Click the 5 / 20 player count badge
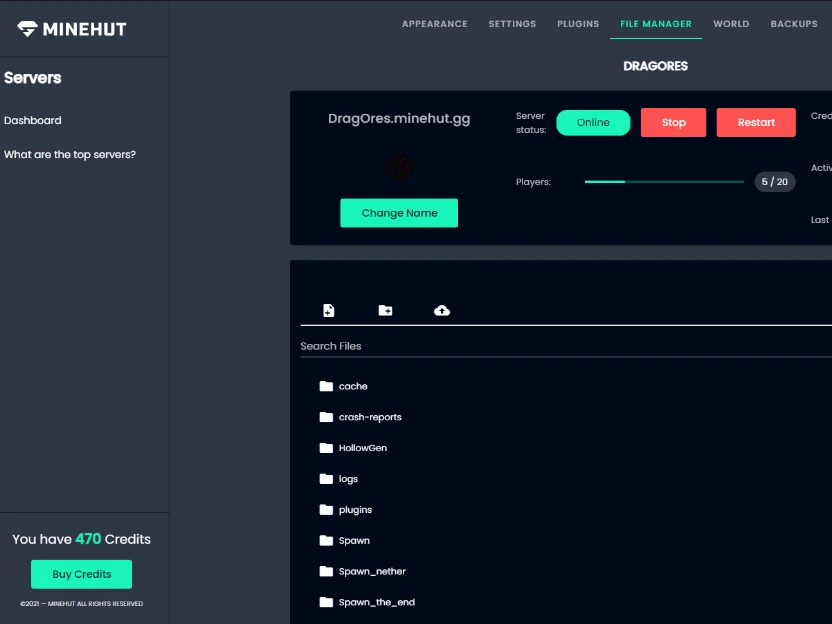The width and height of the screenshot is (832, 624). pyautogui.click(x=775, y=182)
